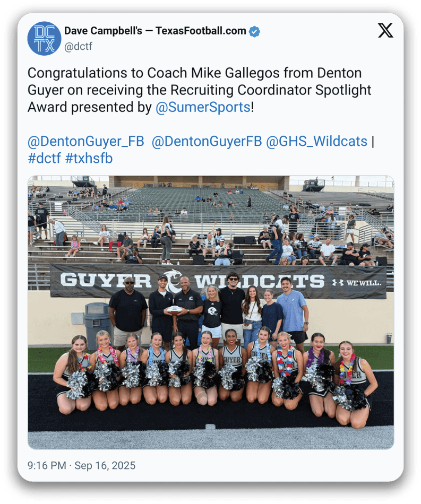Open the #txhsfb hashtag
Screen dimensions: 421x504
coord(89,158)
